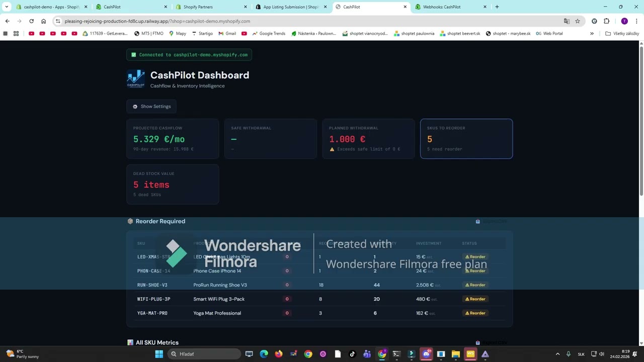Open the tab search dropdown arrow
Screen dimensions: 644x362
click(7, 7)
